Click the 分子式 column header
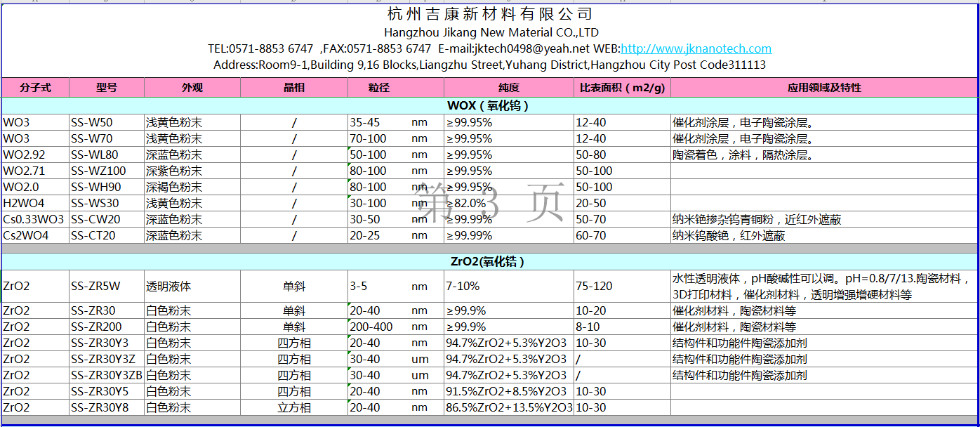Screen dimensions: 980x427 tap(35, 88)
